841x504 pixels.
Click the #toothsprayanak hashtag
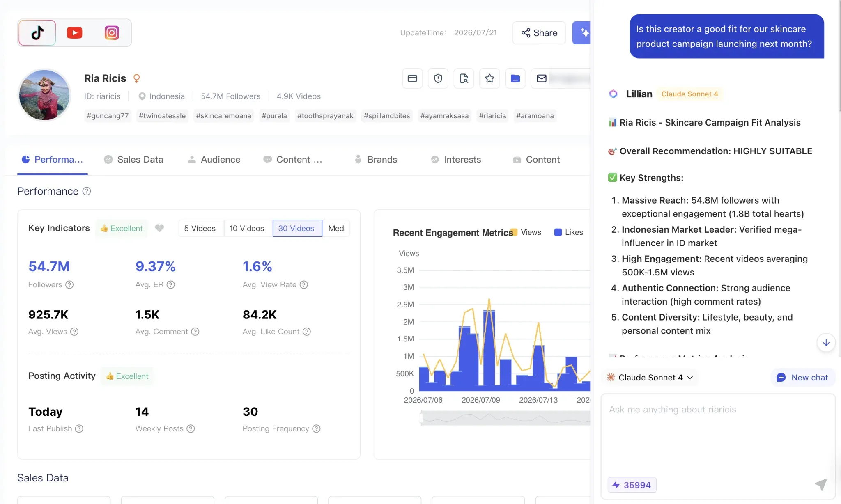(x=325, y=116)
